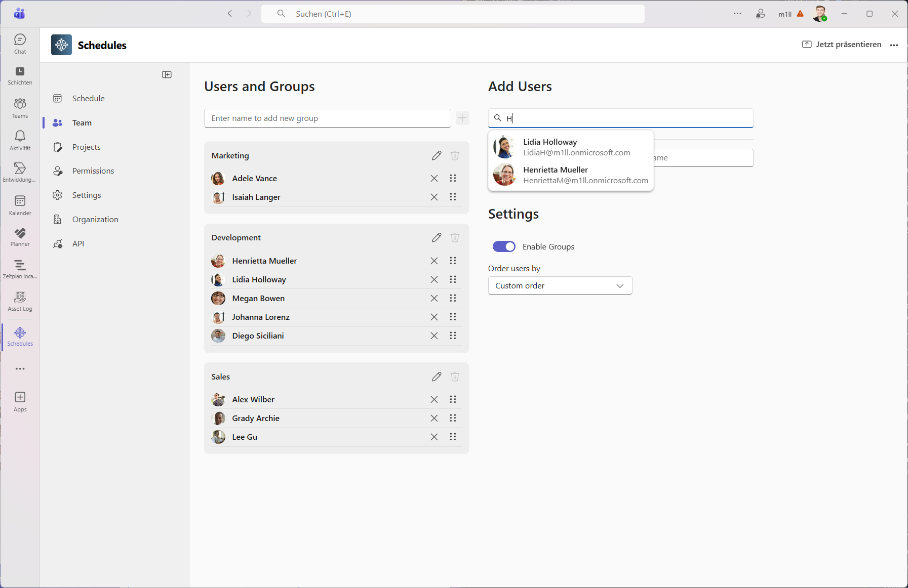Open Aktivität bell icon in sidebar

pos(20,140)
